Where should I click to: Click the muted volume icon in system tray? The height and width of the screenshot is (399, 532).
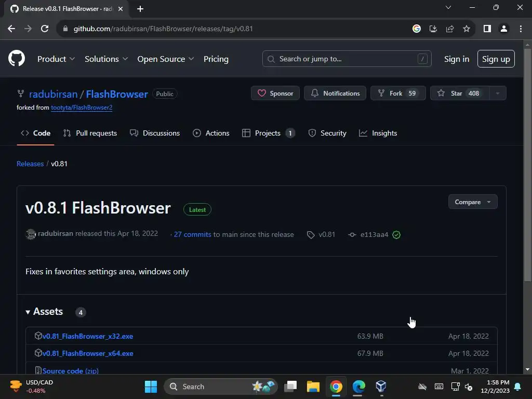tap(469, 387)
